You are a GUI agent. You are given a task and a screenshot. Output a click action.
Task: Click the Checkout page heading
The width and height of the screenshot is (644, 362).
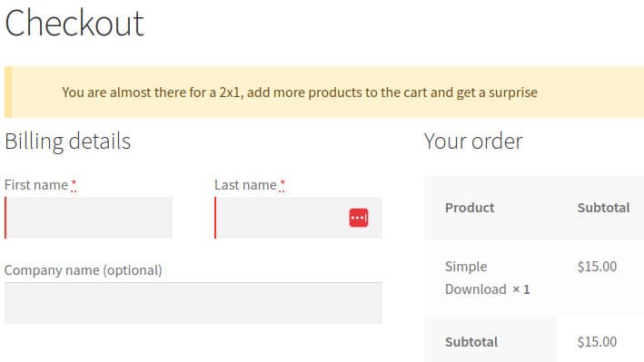point(74,24)
